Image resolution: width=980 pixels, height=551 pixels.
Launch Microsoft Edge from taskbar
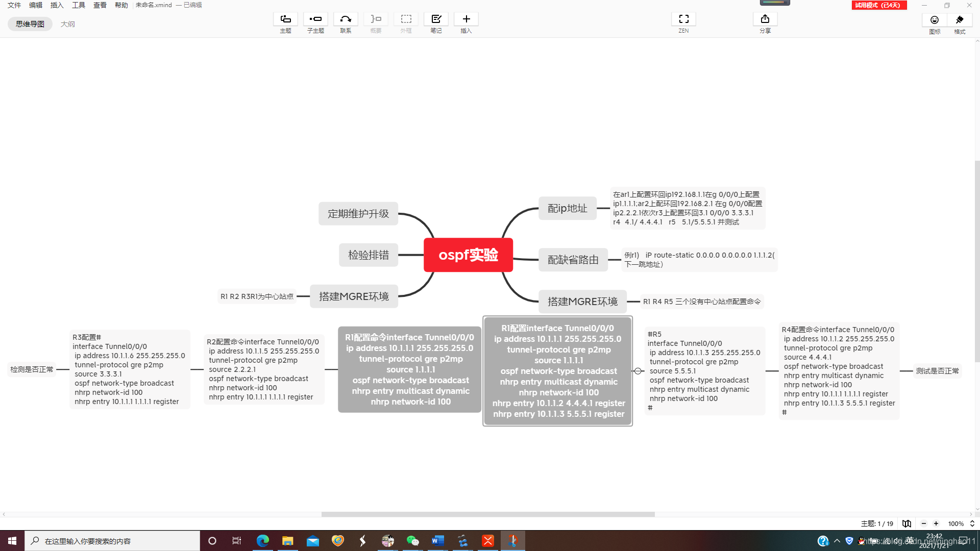(263, 541)
